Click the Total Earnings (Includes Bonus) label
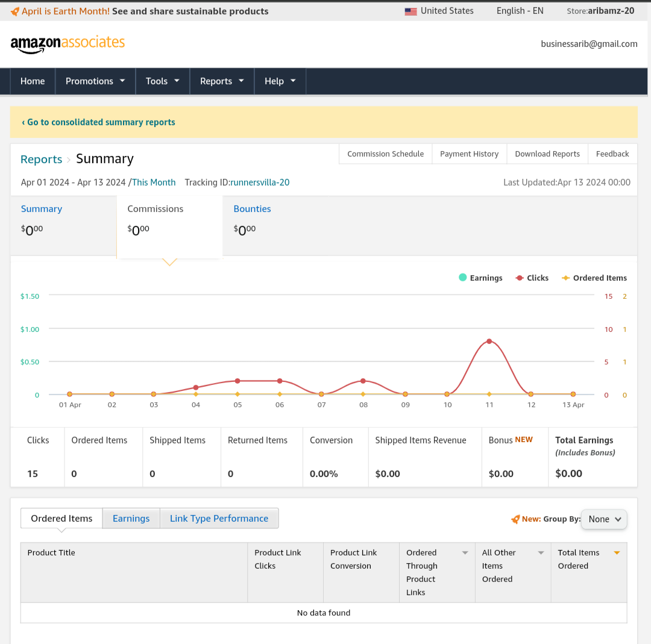Image resolution: width=651 pixels, height=644 pixels. 585,446
